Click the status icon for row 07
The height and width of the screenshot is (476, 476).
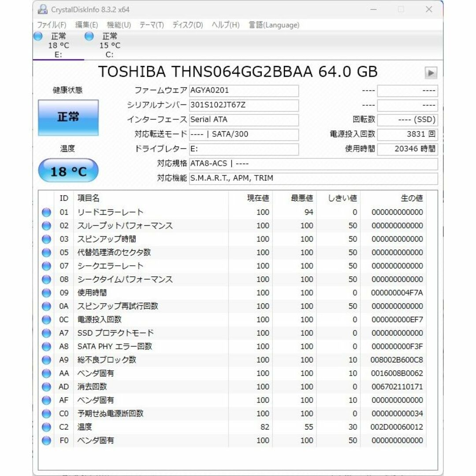click(46, 266)
